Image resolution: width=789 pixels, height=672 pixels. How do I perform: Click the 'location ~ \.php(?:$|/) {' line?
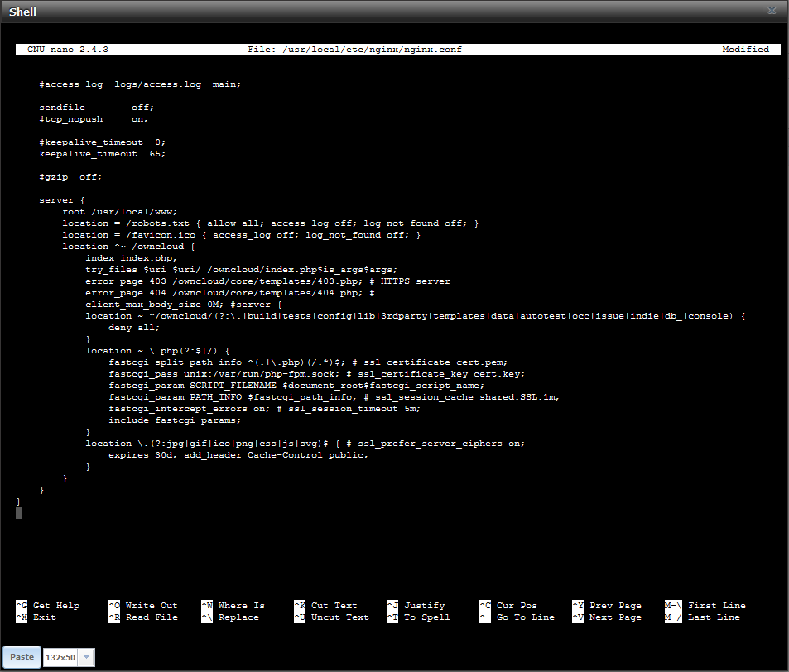click(x=157, y=351)
